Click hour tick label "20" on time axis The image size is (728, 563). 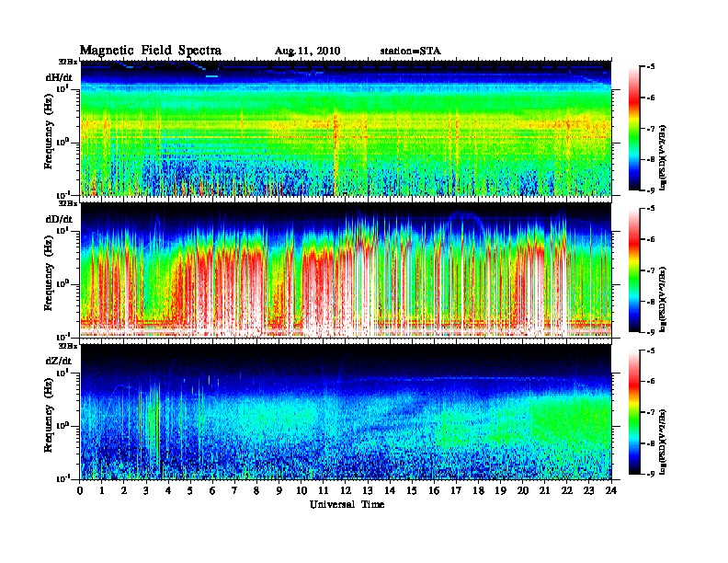[x=522, y=490]
